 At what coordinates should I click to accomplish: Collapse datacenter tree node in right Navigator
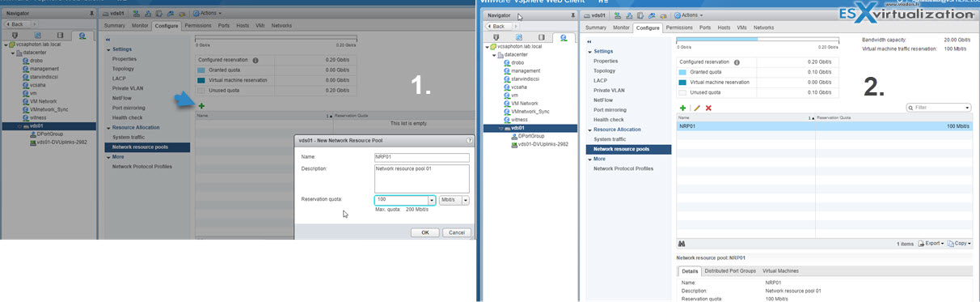pos(494,54)
